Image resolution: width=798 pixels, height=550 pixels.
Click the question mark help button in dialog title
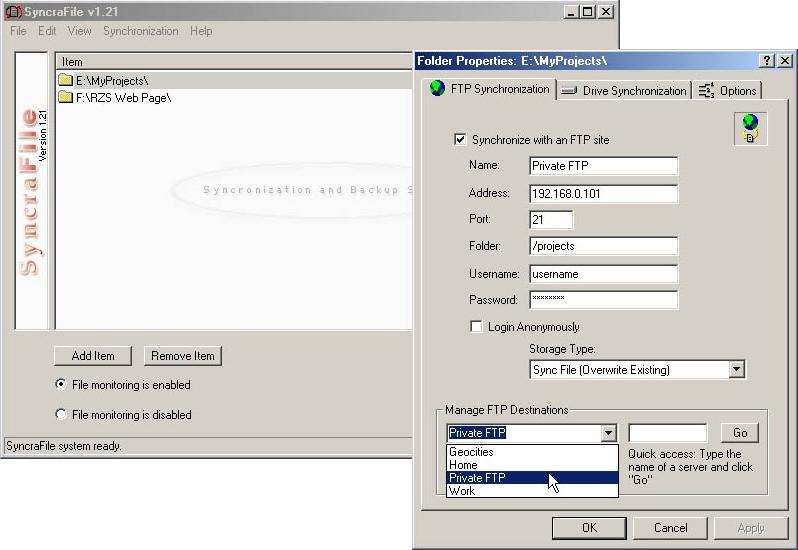[766, 61]
